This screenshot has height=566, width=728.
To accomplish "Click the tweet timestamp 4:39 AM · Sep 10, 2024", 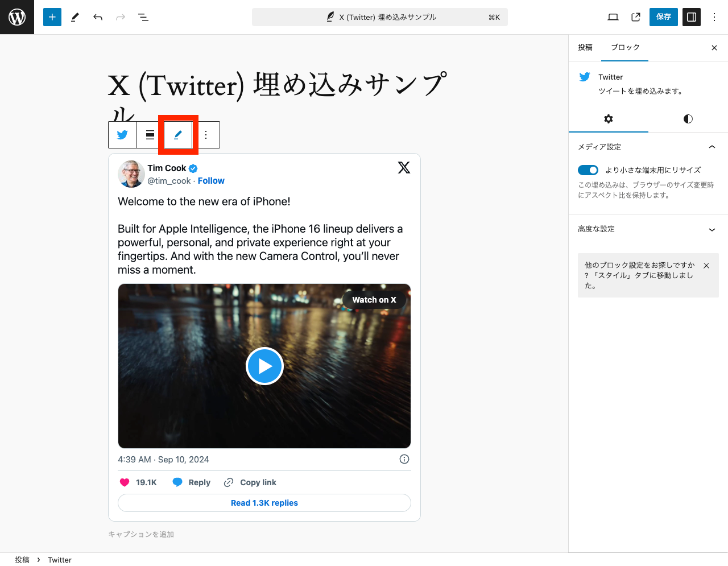I will coord(163,460).
